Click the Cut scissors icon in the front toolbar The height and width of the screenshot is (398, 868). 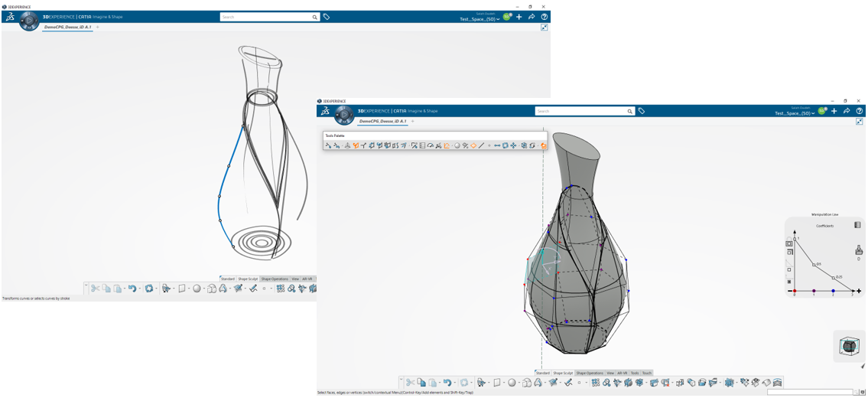(411, 383)
